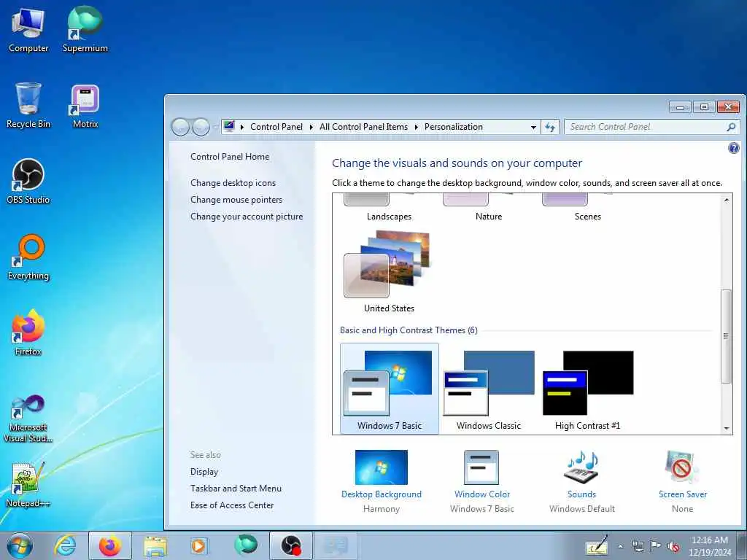Open recent pages dropdown beside Forward
This screenshot has width=747, height=560.
tap(215, 127)
